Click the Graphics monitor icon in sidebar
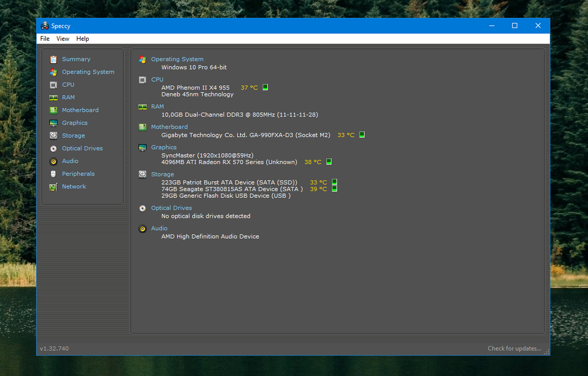The height and width of the screenshot is (376, 588). [x=53, y=123]
